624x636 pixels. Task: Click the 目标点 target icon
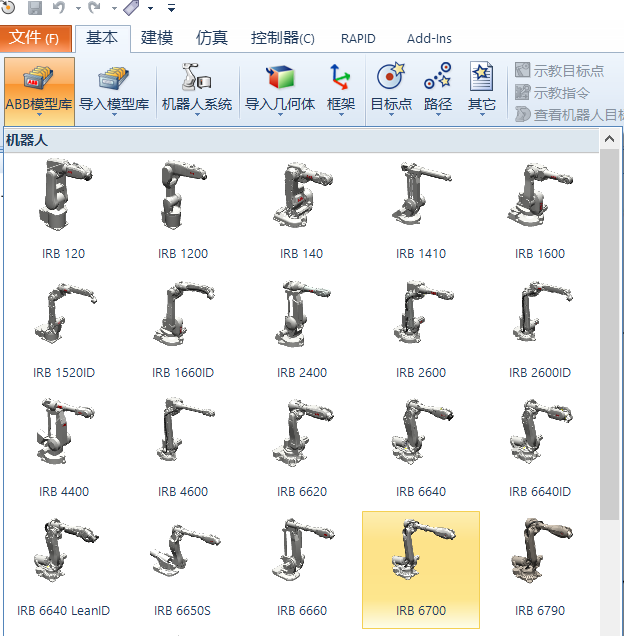tap(391, 76)
